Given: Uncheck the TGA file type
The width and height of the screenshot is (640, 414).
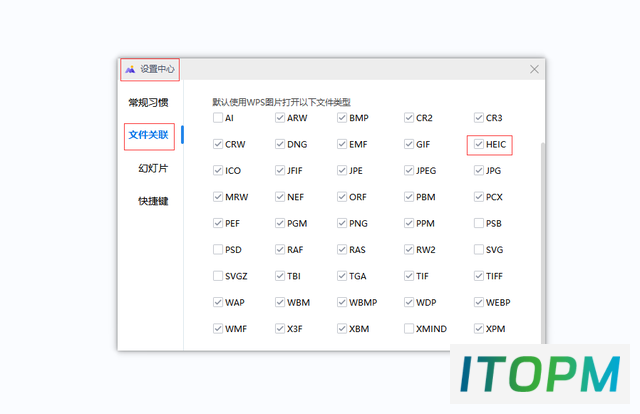Looking at the screenshot, I should [342, 276].
